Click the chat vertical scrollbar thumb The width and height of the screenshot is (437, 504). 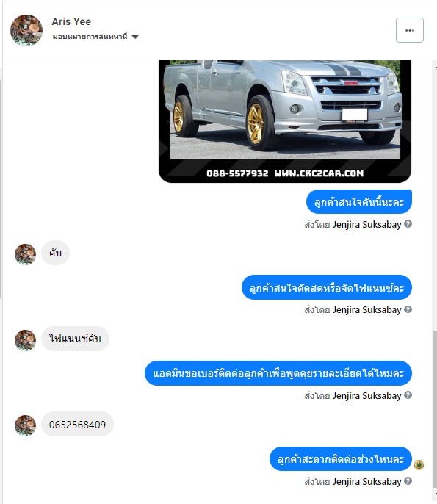tap(435, 408)
